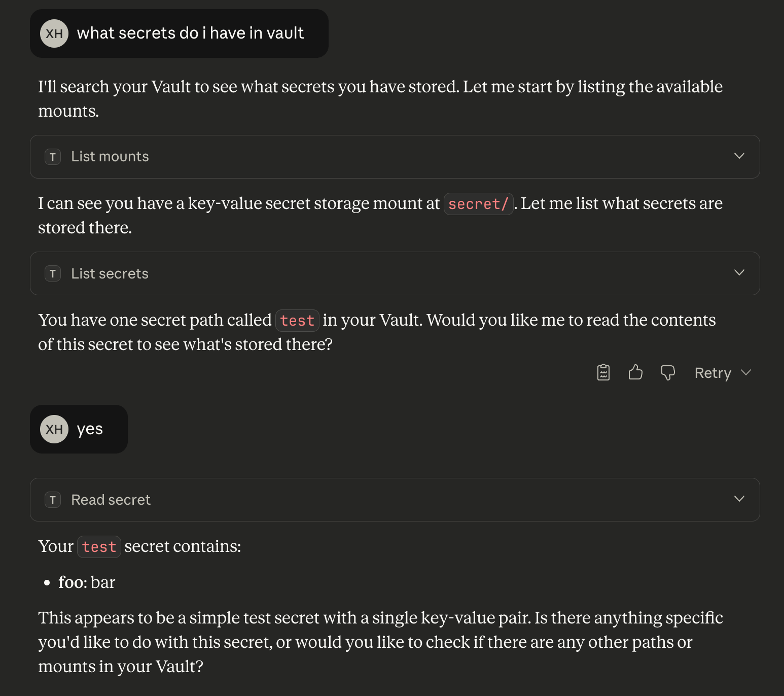Image resolution: width=784 pixels, height=696 pixels.
Task: Retry the assistant response
Action: click(x=712, y=373)
